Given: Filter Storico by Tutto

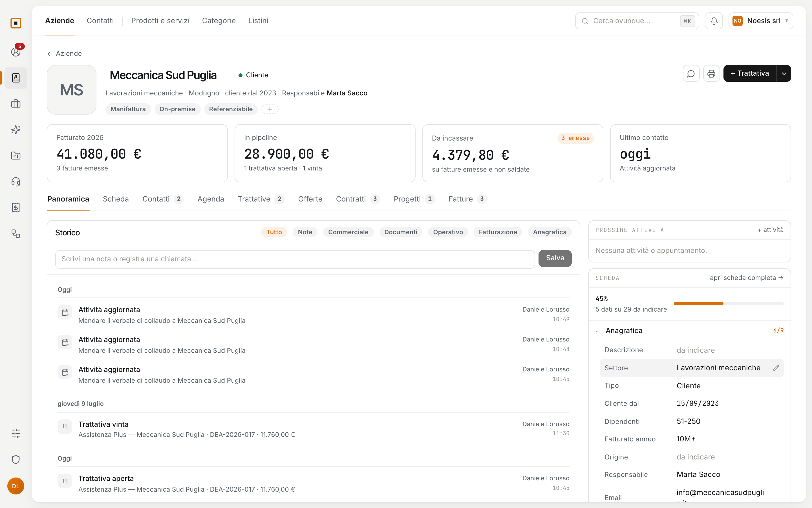Looking at the screenshot, I should 274,232.
